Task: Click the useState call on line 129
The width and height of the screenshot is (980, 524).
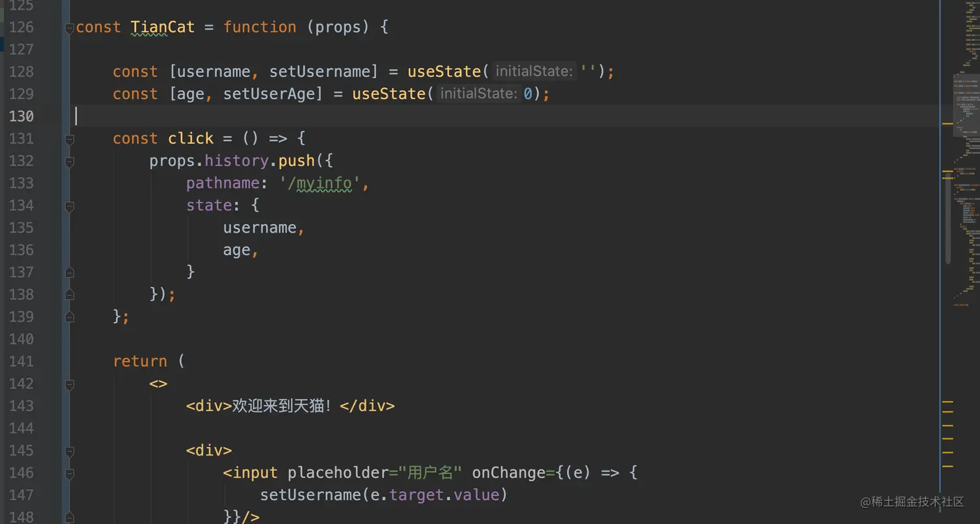Action: click(389, 94)
